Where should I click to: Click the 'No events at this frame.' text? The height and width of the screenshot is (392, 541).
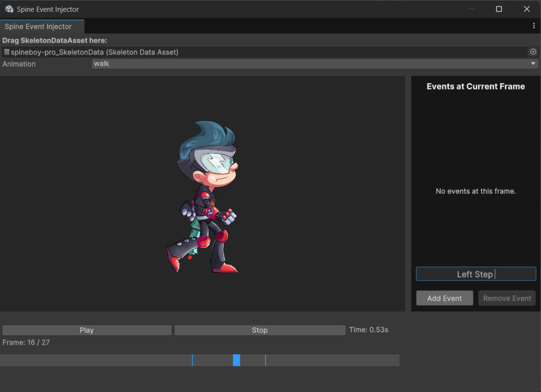[x=475, y=191]
